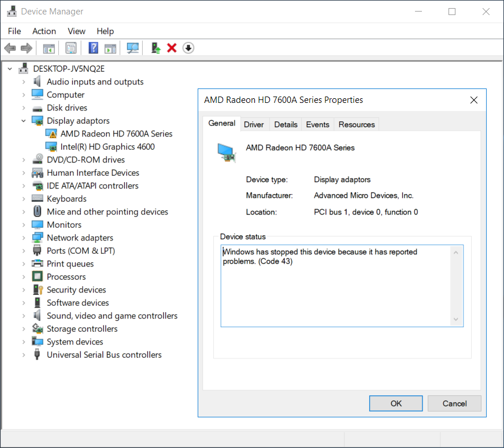The height and width of the screenshot is (448, 504).
Task: Toggle the console tree toolbar icon
Action: click(x=49, y=48)
